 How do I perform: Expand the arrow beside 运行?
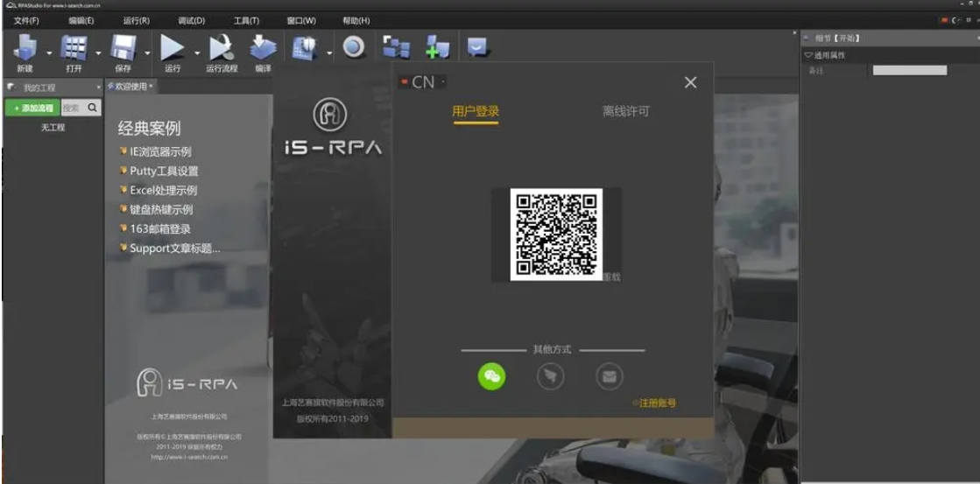click(197, 53)
